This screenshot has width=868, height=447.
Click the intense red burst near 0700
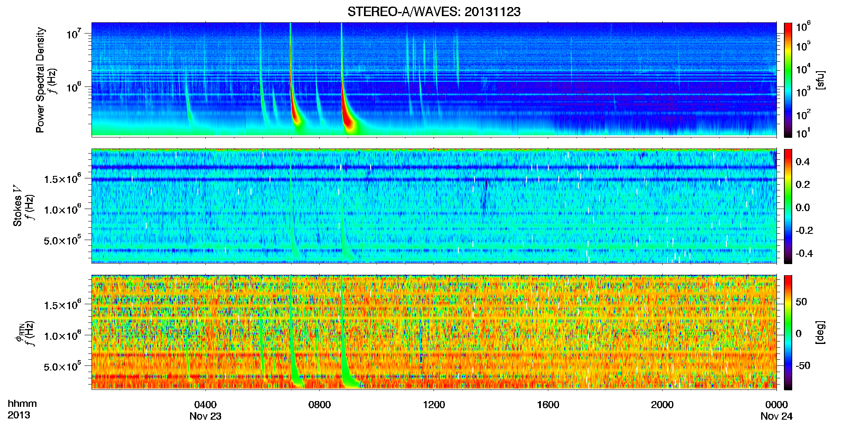click(295, 110)
